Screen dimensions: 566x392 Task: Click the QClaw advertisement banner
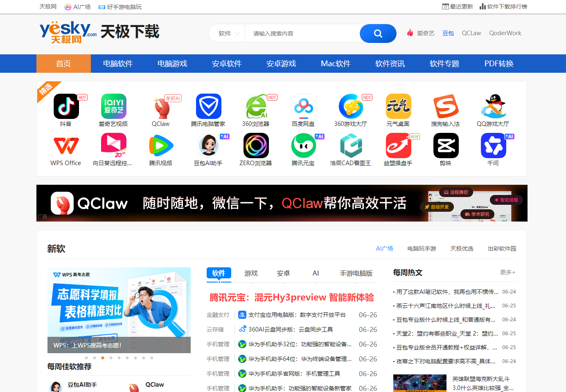coord(282,203)
